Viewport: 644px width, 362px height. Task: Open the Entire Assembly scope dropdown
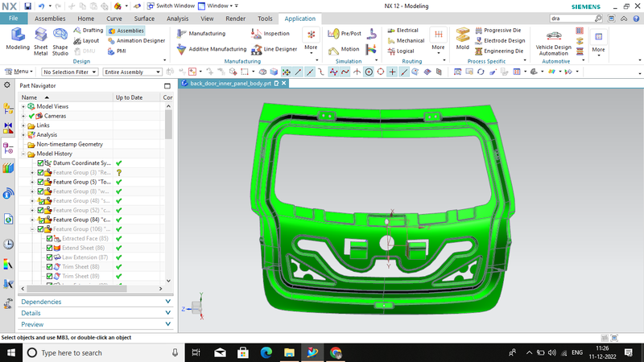[132, 72]
